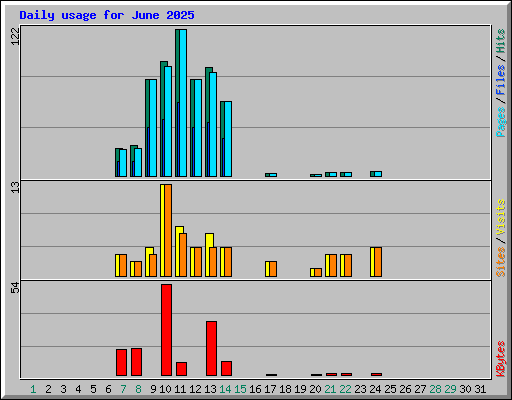Pick the cyan Pages bar for day 14

tap(228, 139)
